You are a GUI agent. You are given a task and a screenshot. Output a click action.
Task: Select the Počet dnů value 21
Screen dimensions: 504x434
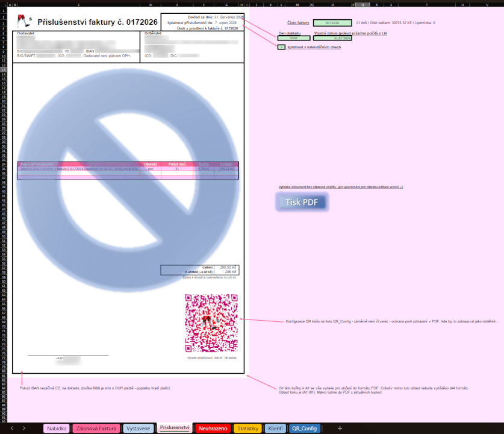(x=177, y=169)
